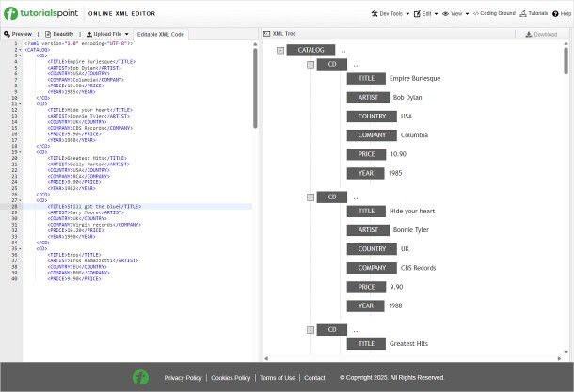The image size is (574, 392).
Task: Select TITLE tag for Greatest Hits
Action: pos(366,344)
